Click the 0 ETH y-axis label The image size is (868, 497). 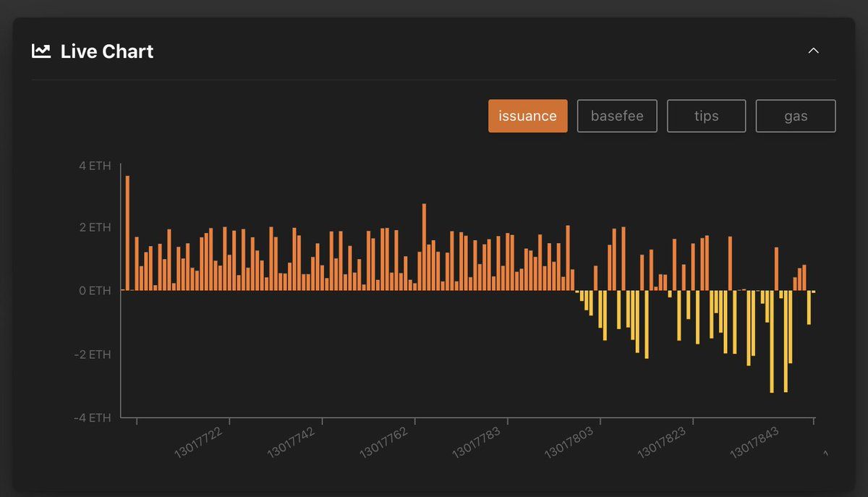pos(95,291)
